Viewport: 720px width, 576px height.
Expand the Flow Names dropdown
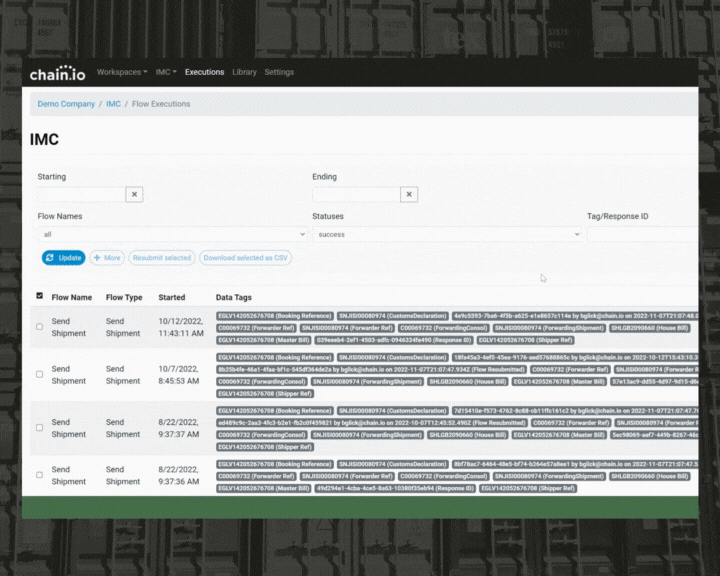click(172, 234)
